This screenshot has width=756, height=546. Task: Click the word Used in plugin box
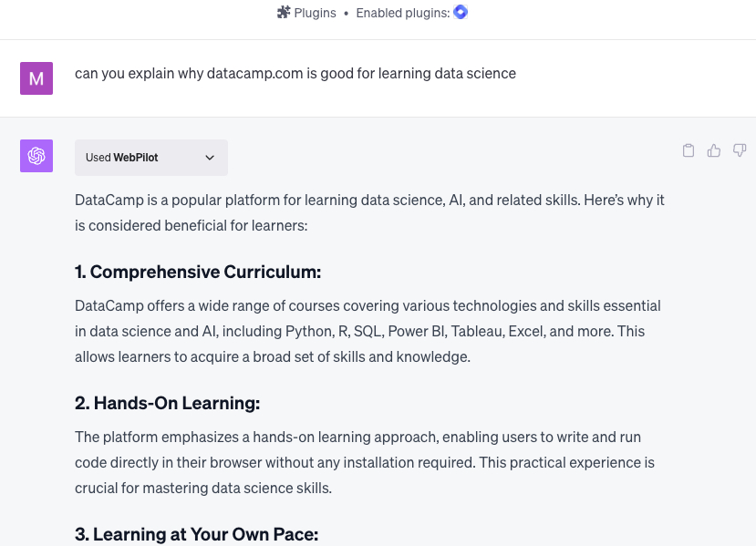click(98, 158)
